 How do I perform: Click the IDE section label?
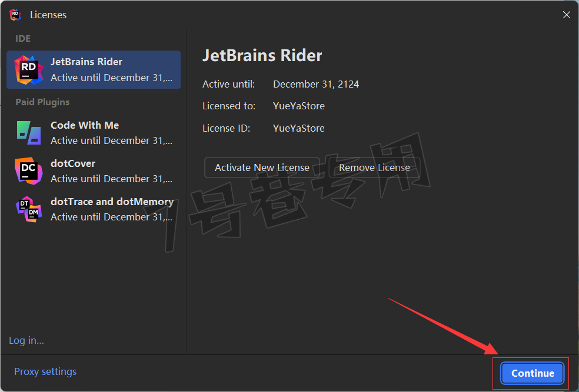[x=23, y=39]
